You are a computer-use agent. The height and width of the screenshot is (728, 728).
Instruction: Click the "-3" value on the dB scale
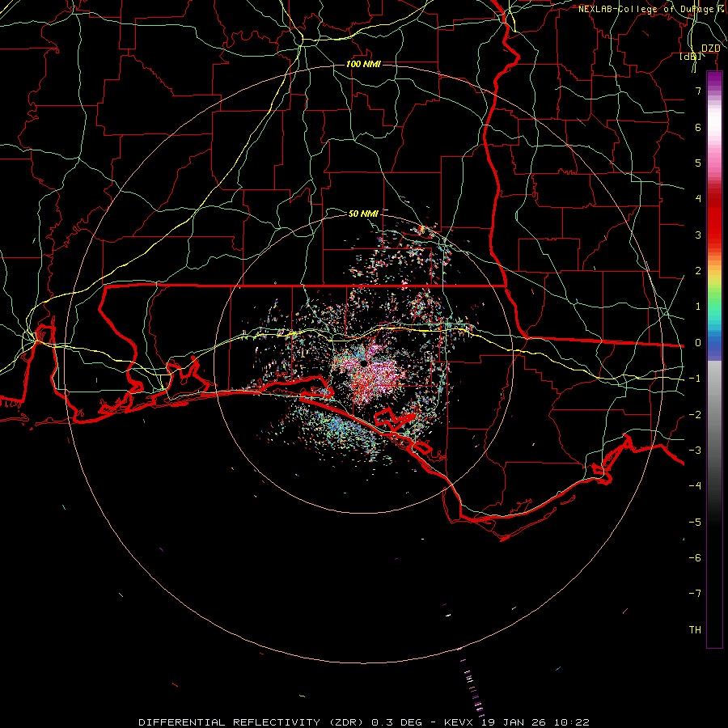[x=695, y=451]
